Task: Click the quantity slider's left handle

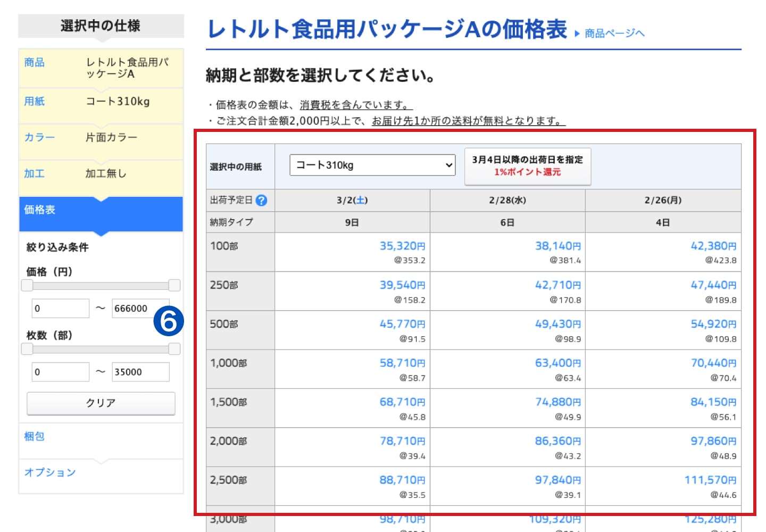Action: [27, 349]
